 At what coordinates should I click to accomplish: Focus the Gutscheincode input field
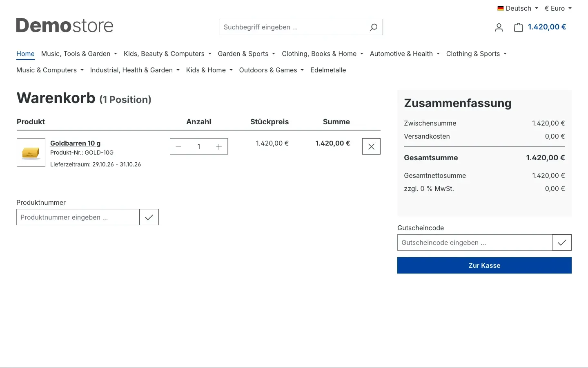click(475, 242)
